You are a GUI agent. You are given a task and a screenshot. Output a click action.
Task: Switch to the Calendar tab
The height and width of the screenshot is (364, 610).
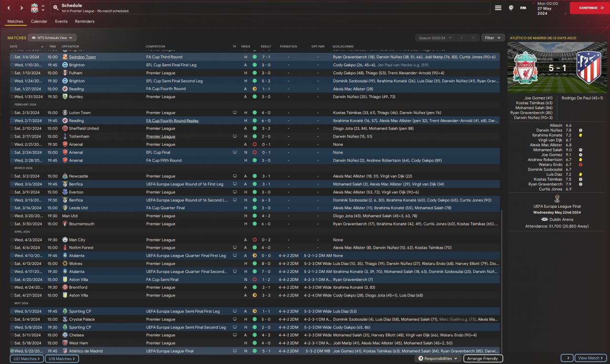click(x=39, y=21)
